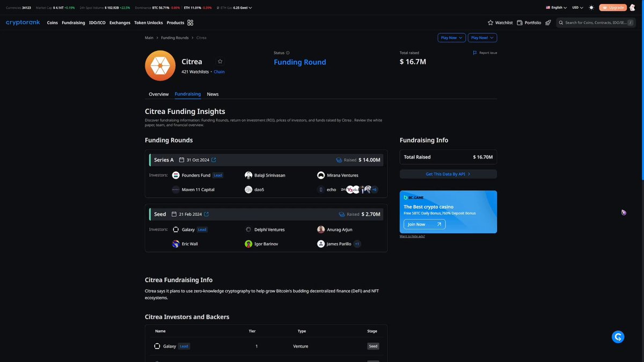Open the Watchlist link

click(x=500, y=23)
